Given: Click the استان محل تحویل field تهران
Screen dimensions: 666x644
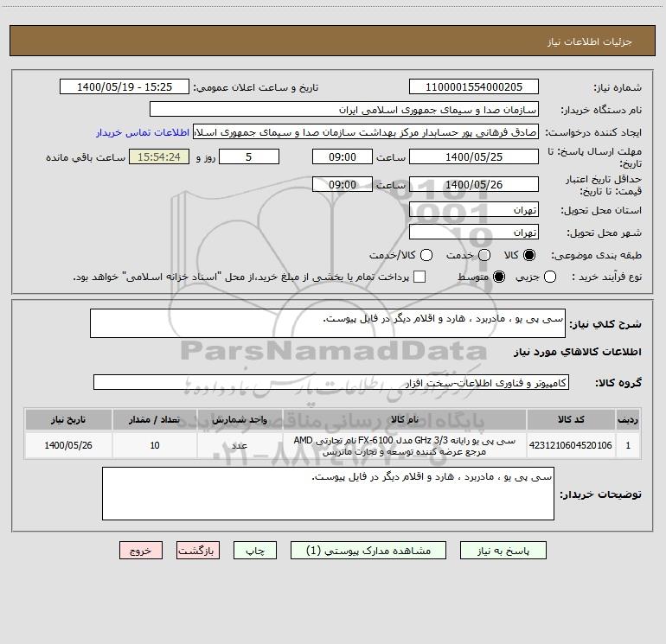Looking at the screenshot, I should pos(474,210).
